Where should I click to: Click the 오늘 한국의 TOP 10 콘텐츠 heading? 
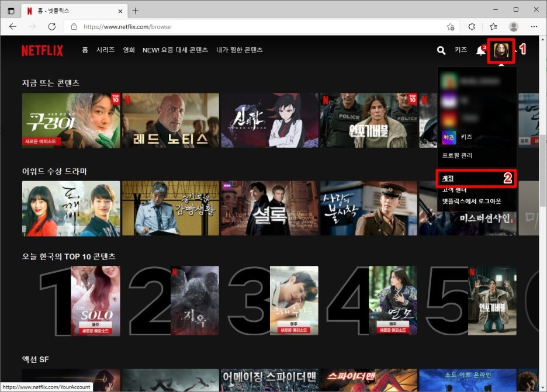pos(69,256)
